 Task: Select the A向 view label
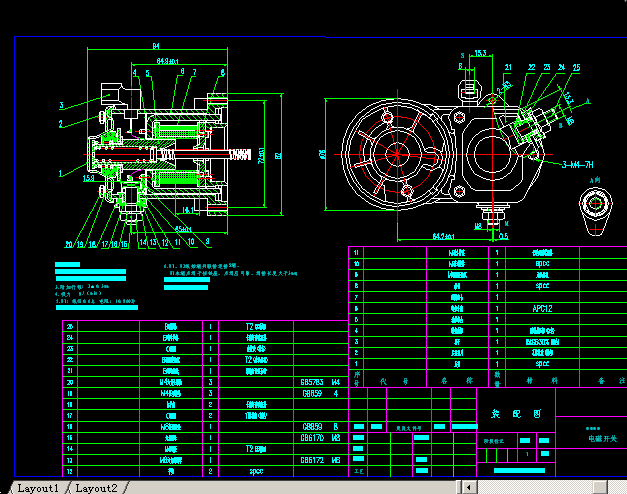point(595,180)
